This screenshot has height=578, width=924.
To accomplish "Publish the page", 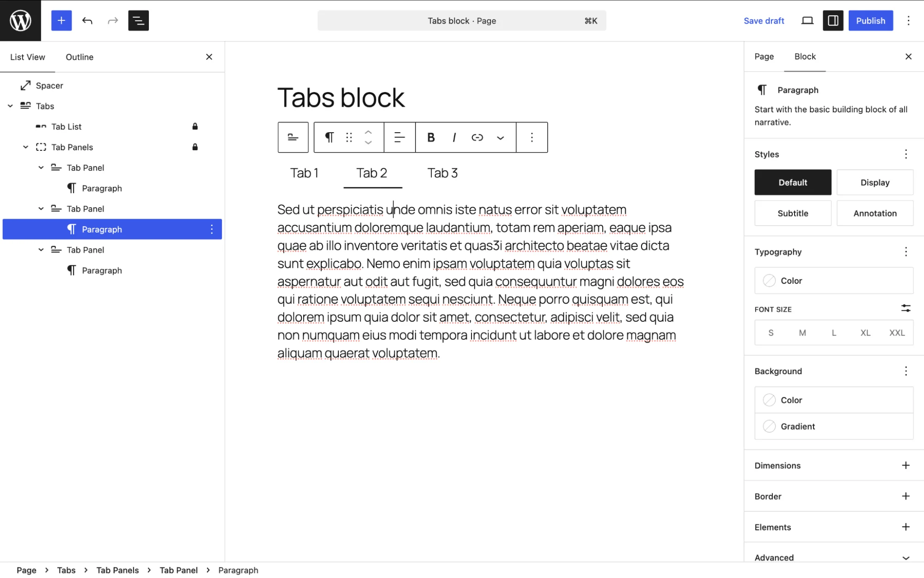I will click(x=870, y=20).
